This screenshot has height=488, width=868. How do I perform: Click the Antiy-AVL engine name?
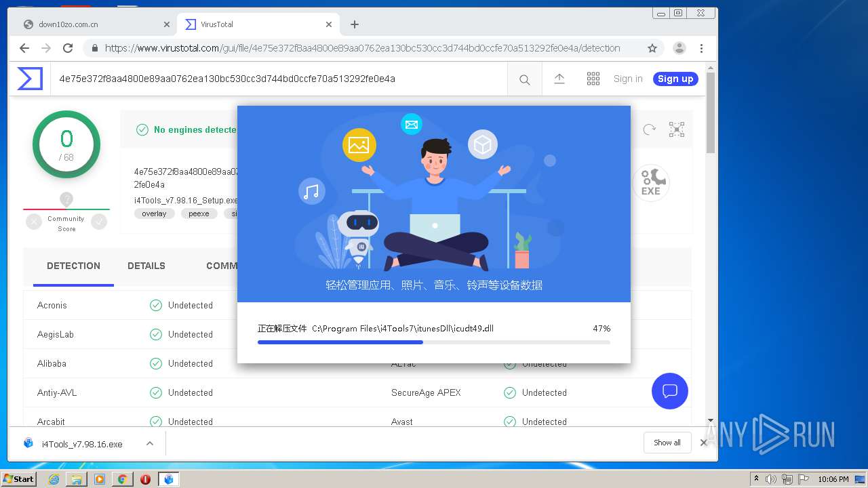tap(57, 392)
